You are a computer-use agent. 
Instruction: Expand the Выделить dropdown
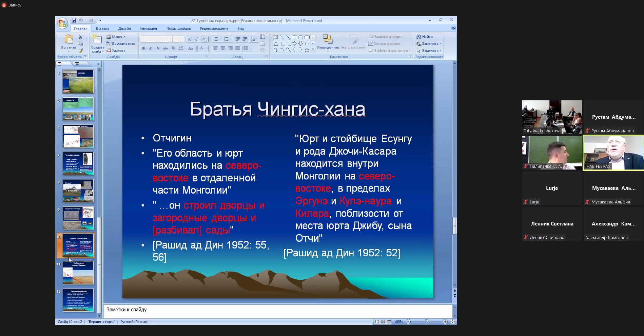click(x=430, y=51)
